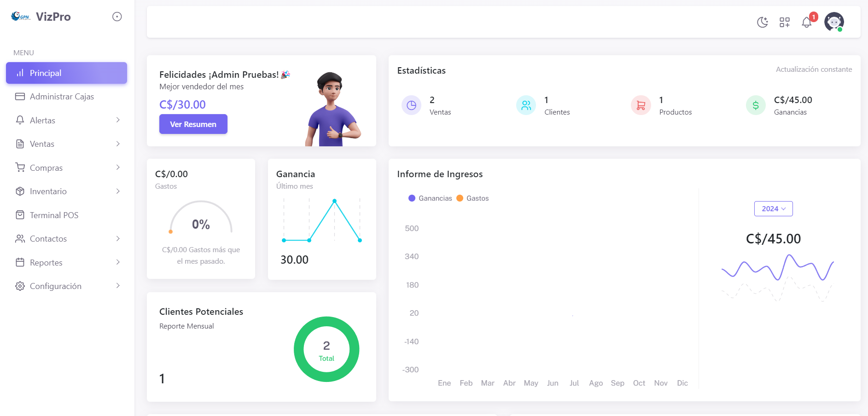Open the apps shortcut grid icon
The image size is (868, 416).
tap(784, 22)
